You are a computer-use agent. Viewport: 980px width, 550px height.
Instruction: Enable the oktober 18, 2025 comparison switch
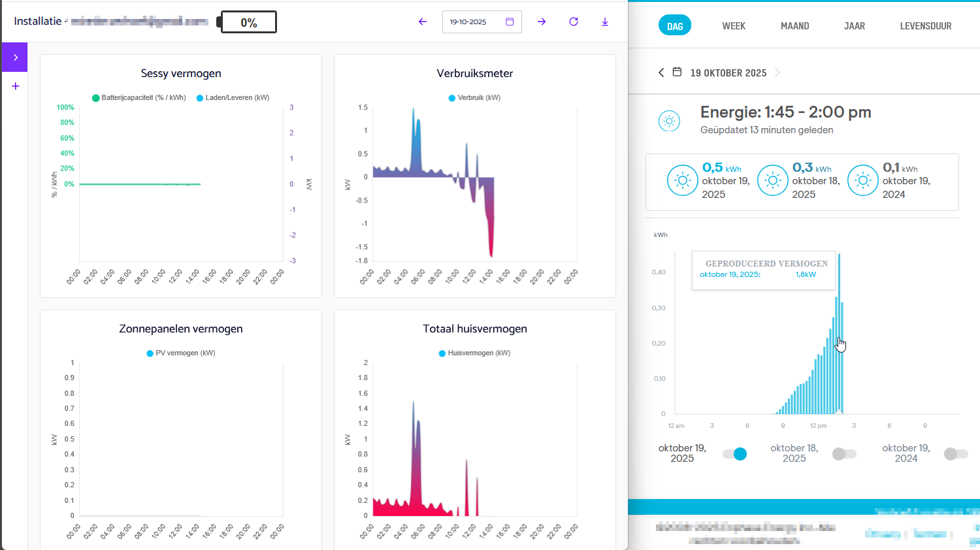click(844, 454)
